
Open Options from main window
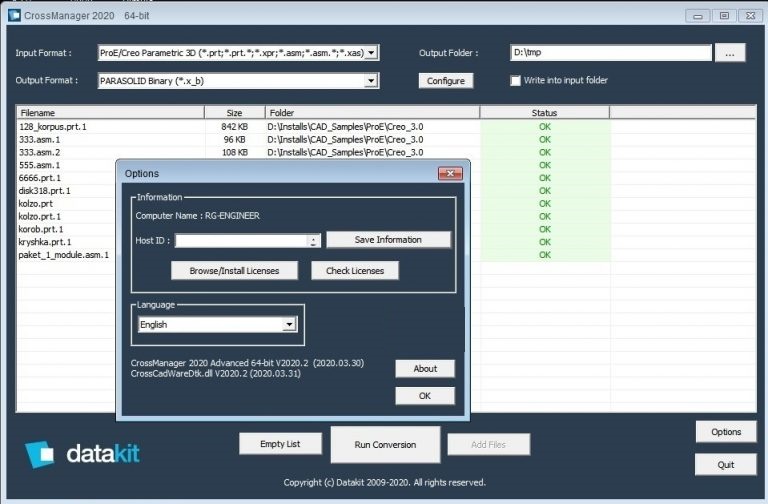tap(726, 432)
